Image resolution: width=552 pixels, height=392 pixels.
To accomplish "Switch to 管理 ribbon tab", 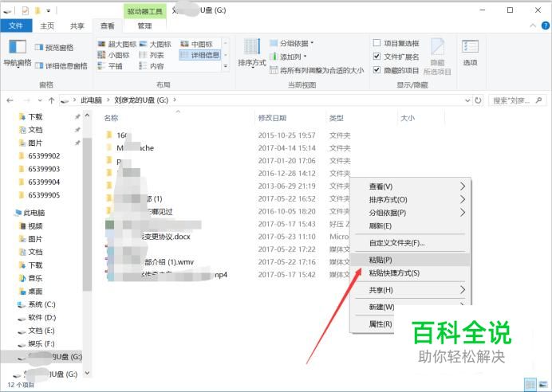I will pyautogui.click(x=144, y=26).
